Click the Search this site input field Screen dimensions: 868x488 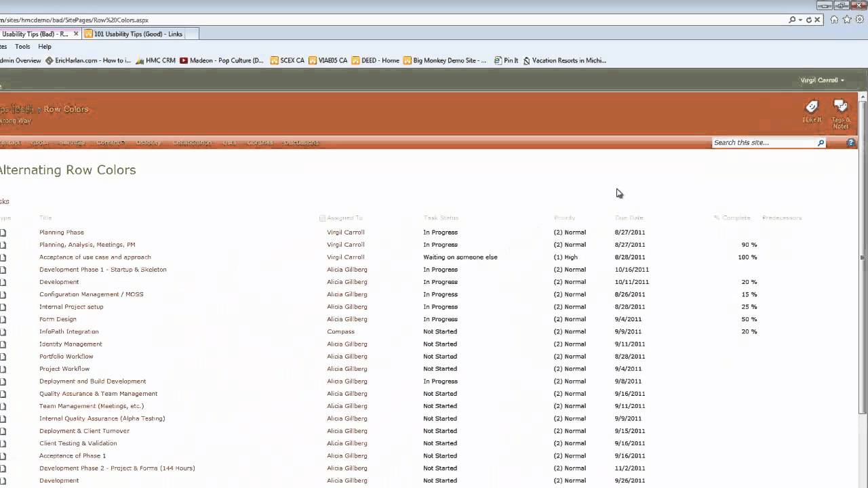pos(764,143)
